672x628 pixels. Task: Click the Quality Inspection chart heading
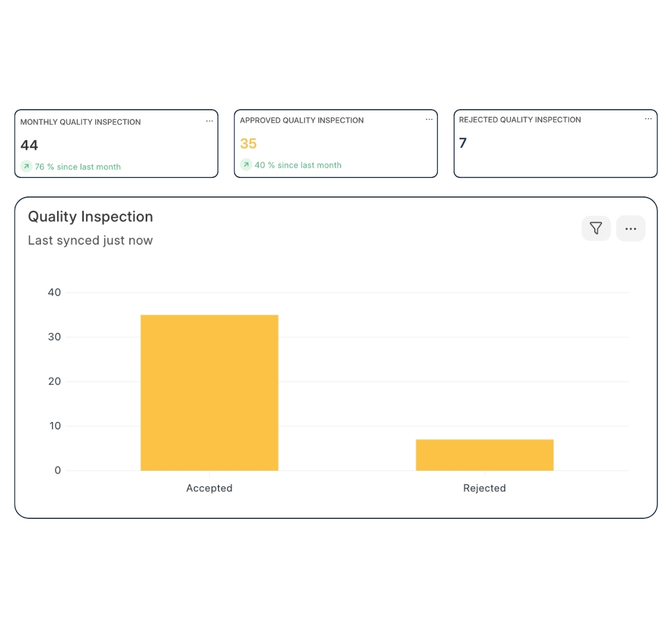point(90,217)
